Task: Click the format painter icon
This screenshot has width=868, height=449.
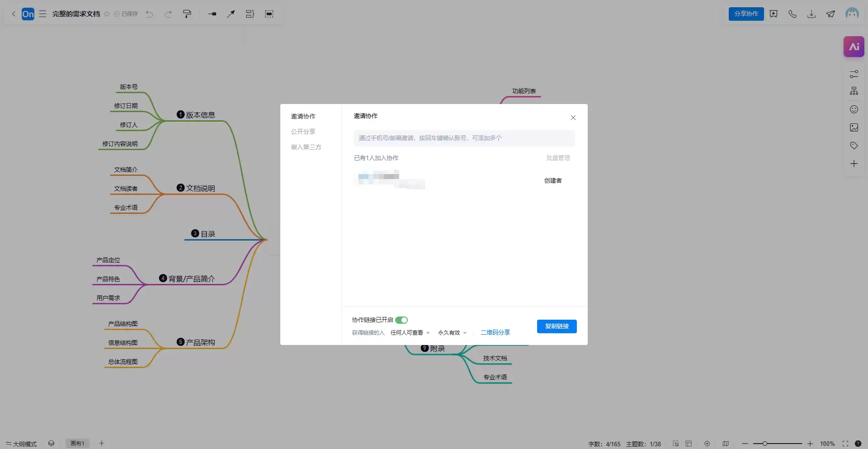Action: pos(187,14)
